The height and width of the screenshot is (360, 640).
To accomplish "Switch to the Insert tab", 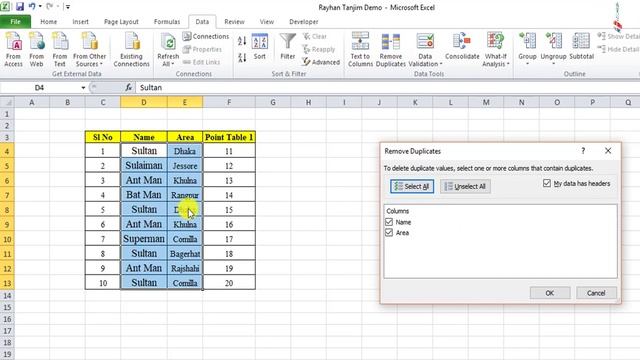I will point(80,22).
